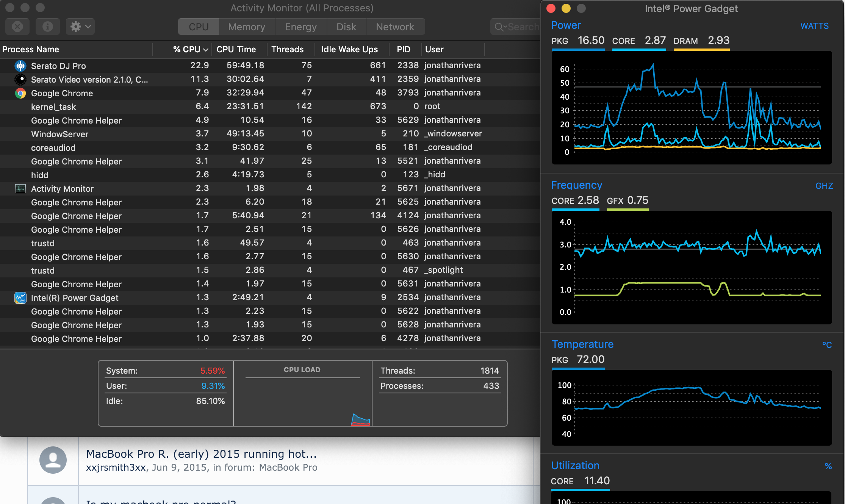Sort by the % CPU column header arrow
845x504 pixels.
pos(206,50)
